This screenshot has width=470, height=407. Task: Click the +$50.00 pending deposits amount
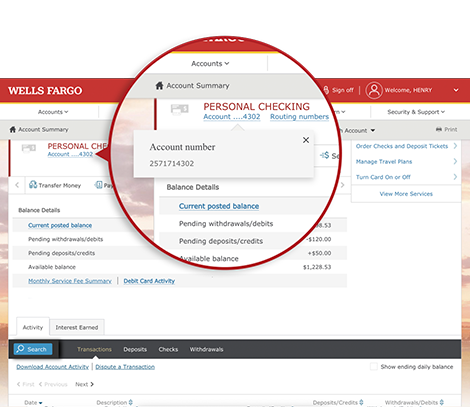tap(319, 253)
